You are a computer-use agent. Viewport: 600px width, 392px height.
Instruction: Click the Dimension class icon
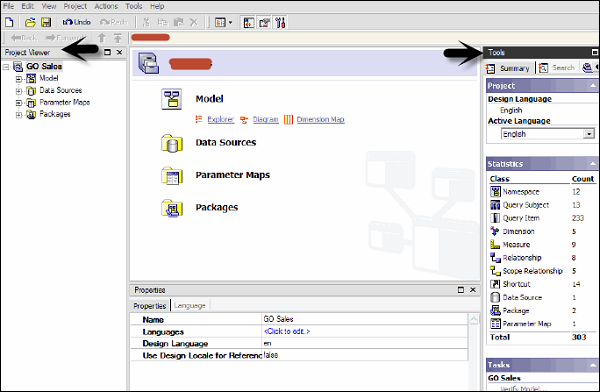pyautogui.click(x=495, y=231)
